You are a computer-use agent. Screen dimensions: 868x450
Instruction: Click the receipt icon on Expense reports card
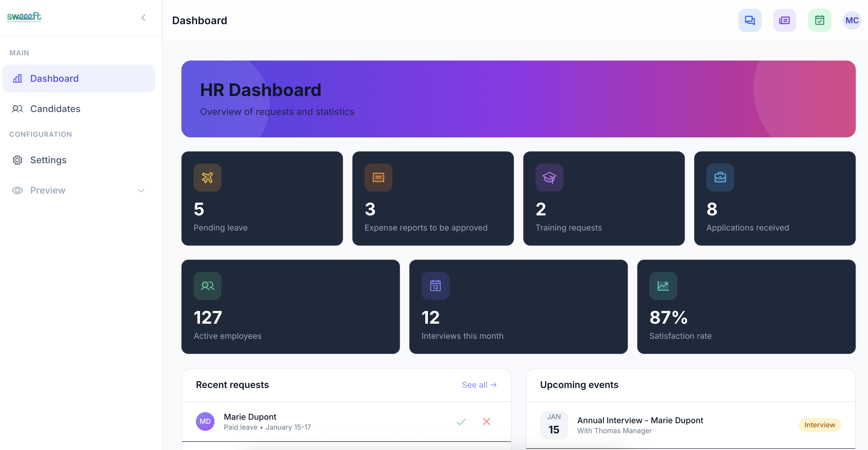(378, 178)
